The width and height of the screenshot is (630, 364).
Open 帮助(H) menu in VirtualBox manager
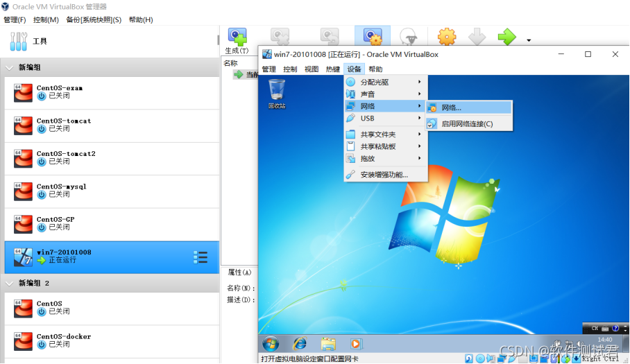pos(141,19)
